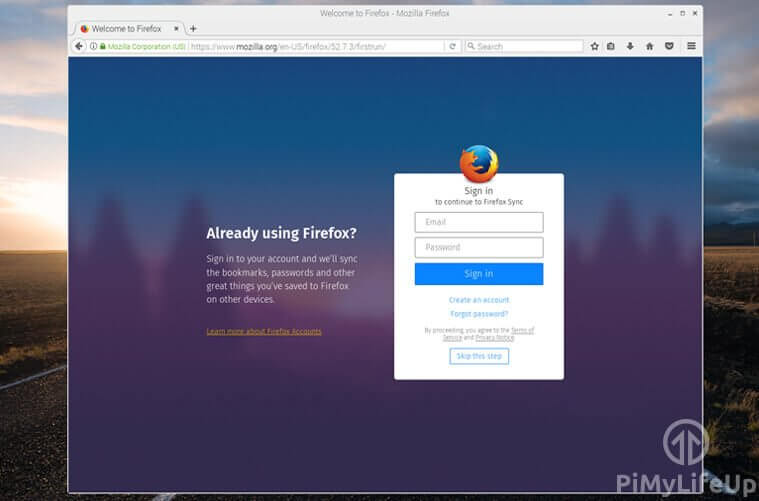Bookmark this page with the star icon
This screenshot has width=759, height=501.
click(594, 46)
